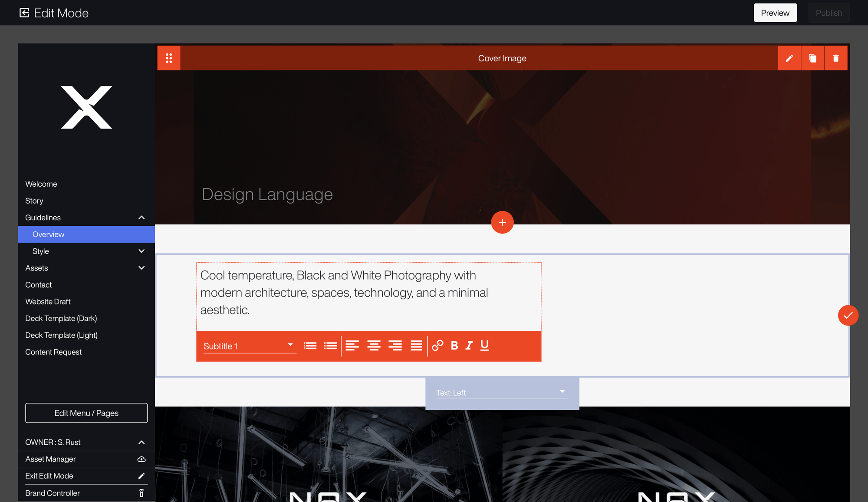Click the drag handle on Cover Image block
The height and width of the screenshot is (502, 868).
169,58
